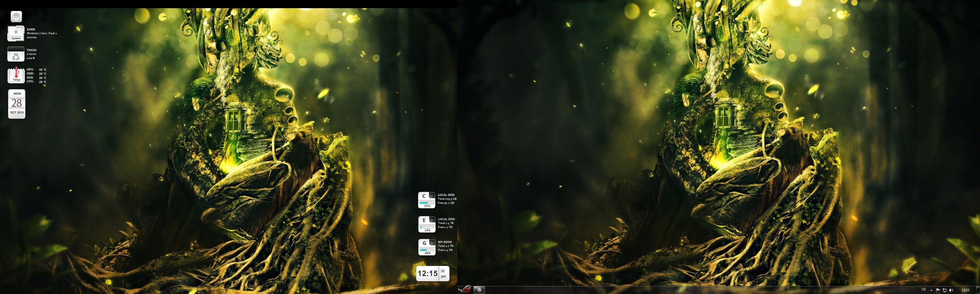Click the DE language indicator
The width and height of the screenshot is (980, 294).
924,289
